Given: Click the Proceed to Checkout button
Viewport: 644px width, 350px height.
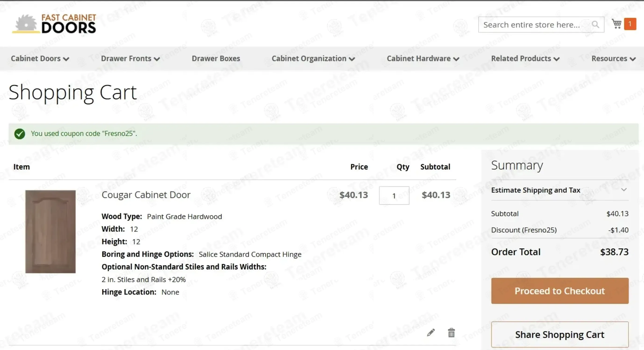Looking at the screenshot, I should point(560,291).
